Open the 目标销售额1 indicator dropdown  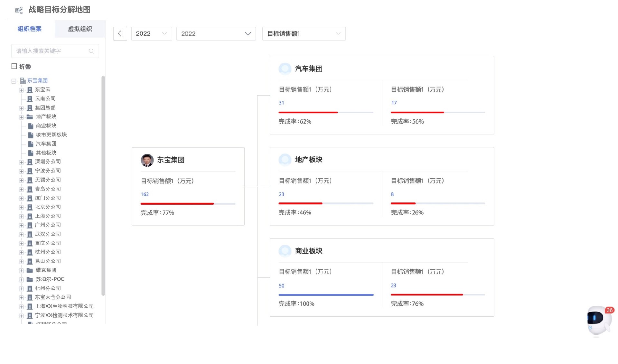303,33
